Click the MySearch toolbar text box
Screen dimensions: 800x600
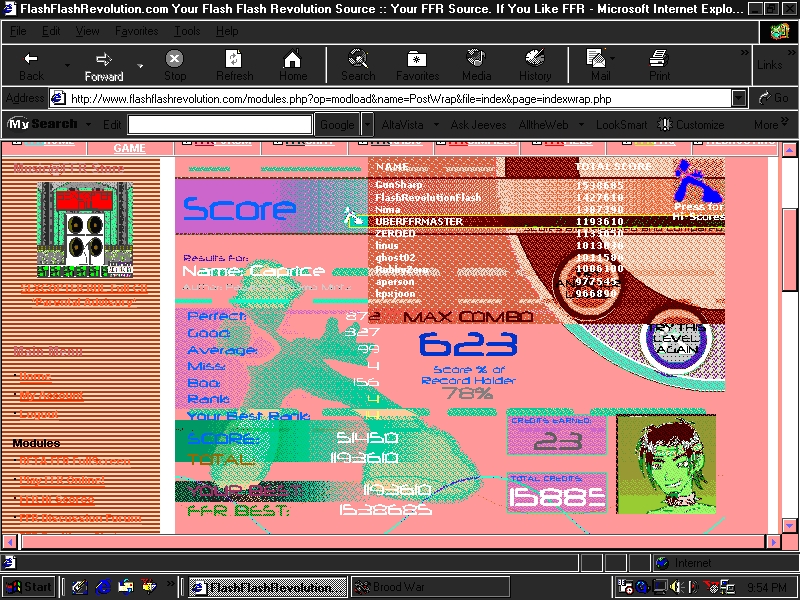click(x=220, y=124)
